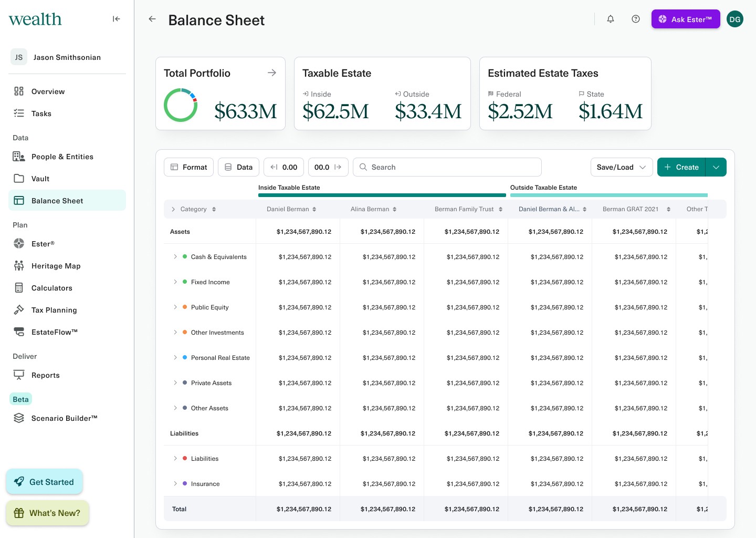Image resolution: width=756 pixels, height=538 pixels.
Task: Open the Save/Load dropdown
Action: pyautogui.click(x=621, y=167)
